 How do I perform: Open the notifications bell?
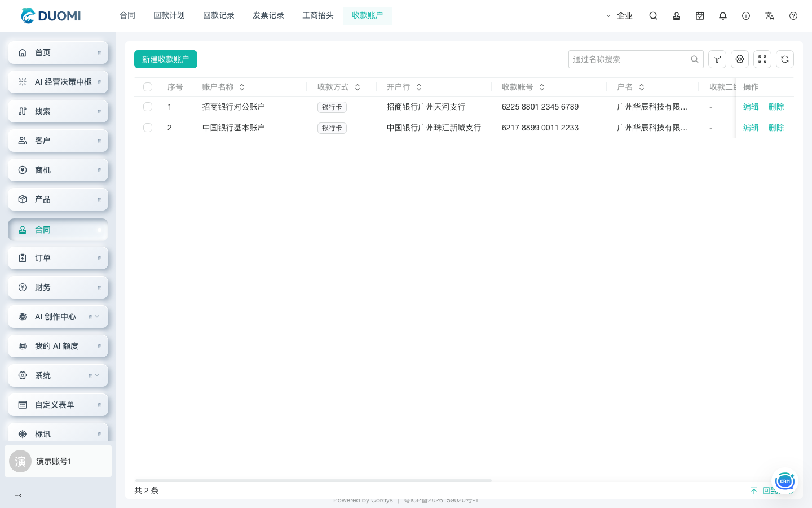click(x=723, y=16)
